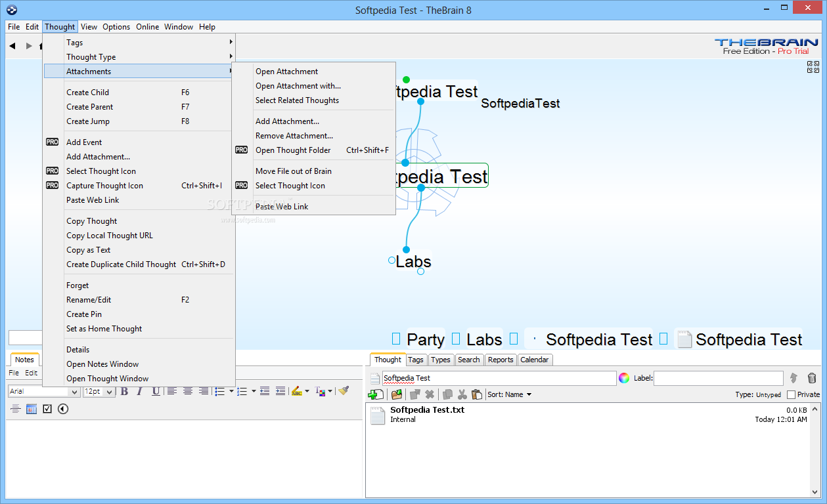The height and width of the screenshot is (504, 827).
Task: Click the text color icon
Action: click(x=320, y=391)
